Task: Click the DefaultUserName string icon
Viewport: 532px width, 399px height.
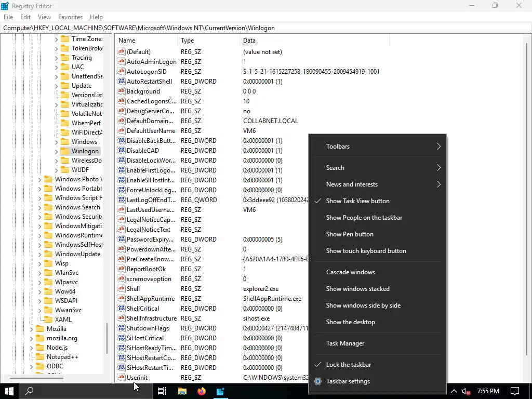Action: 122,130
